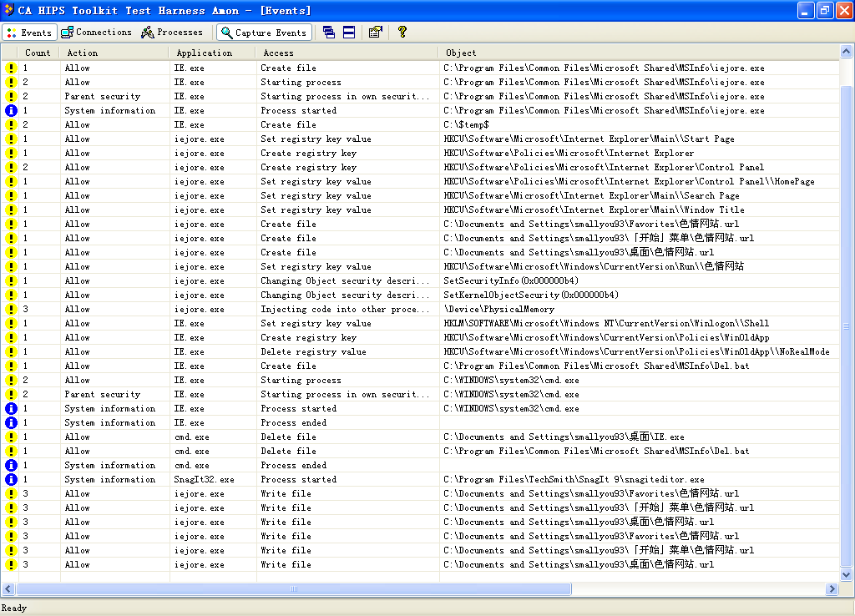
Task: Toggle Capture Events button
Action: tap(264, 33)
